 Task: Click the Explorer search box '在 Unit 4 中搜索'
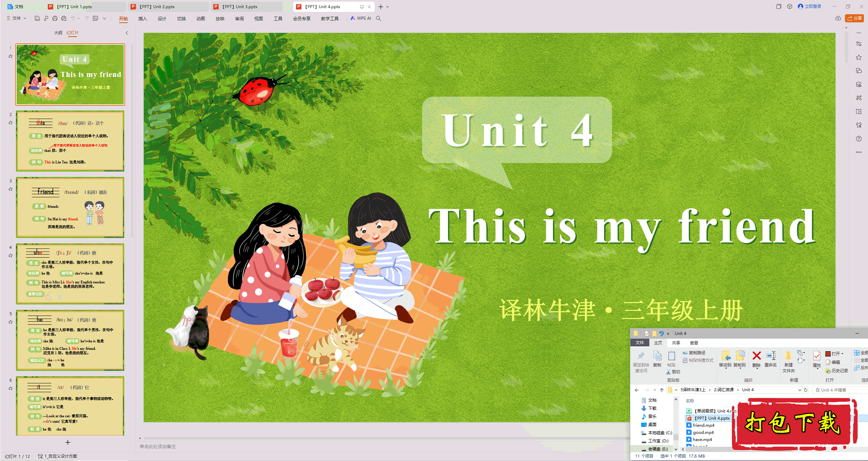(840, 390)
